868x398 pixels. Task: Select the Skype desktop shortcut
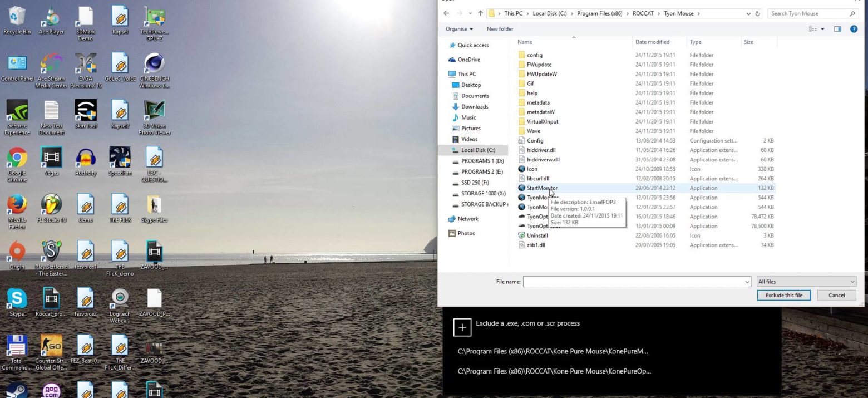(17, 303)
